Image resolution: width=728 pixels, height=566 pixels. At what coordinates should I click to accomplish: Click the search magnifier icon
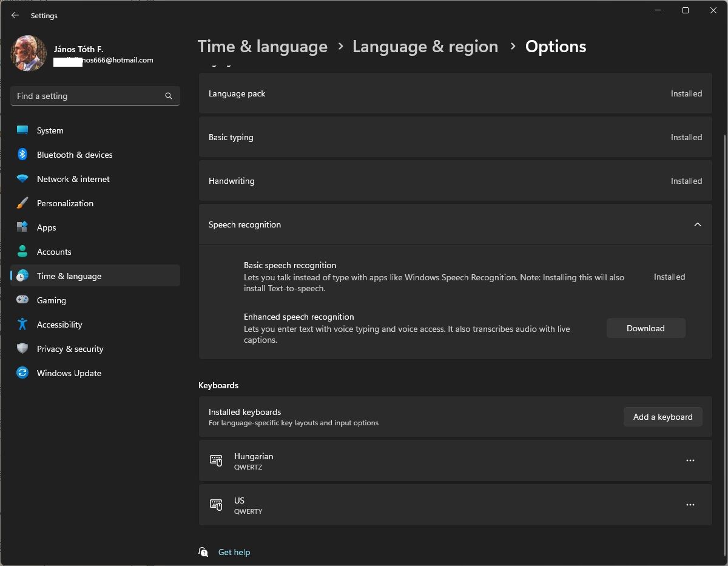169,96
